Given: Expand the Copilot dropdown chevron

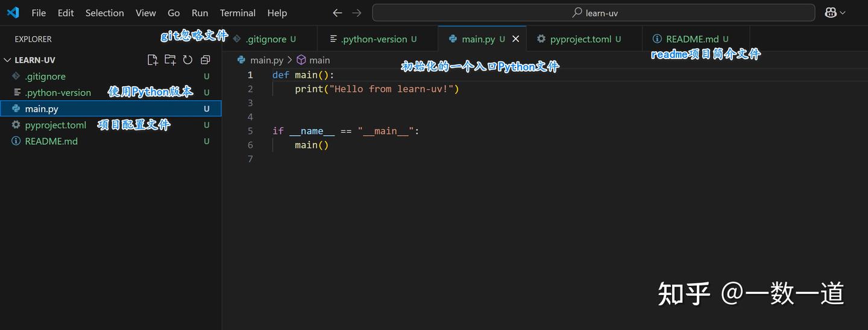Looking at the screenshot, I should click(843, 13).
